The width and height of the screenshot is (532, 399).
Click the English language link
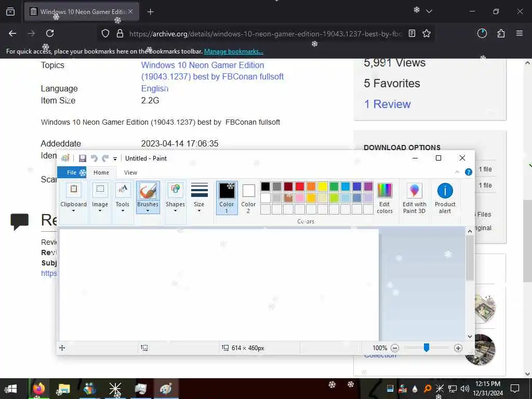click(x=155, y=88)
